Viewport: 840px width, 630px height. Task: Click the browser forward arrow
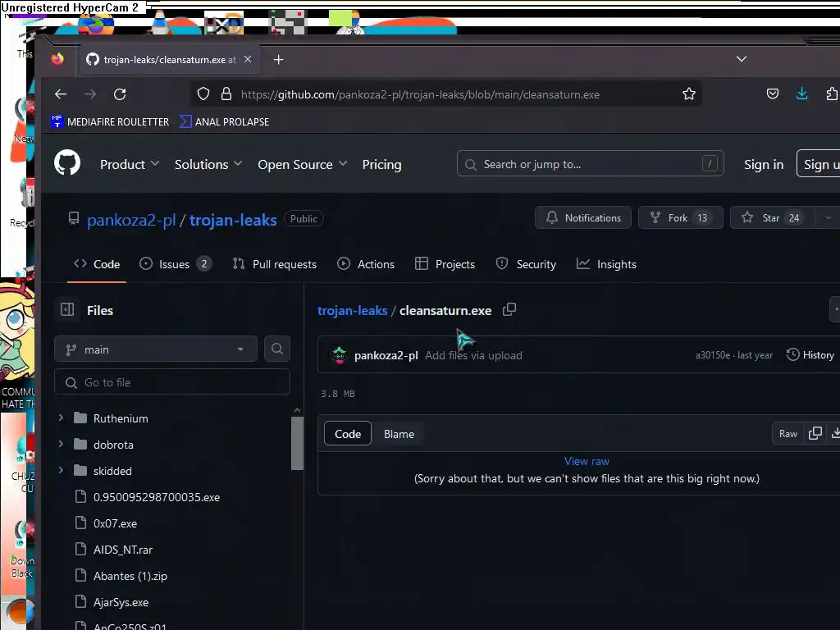click(x=90, y=94)
